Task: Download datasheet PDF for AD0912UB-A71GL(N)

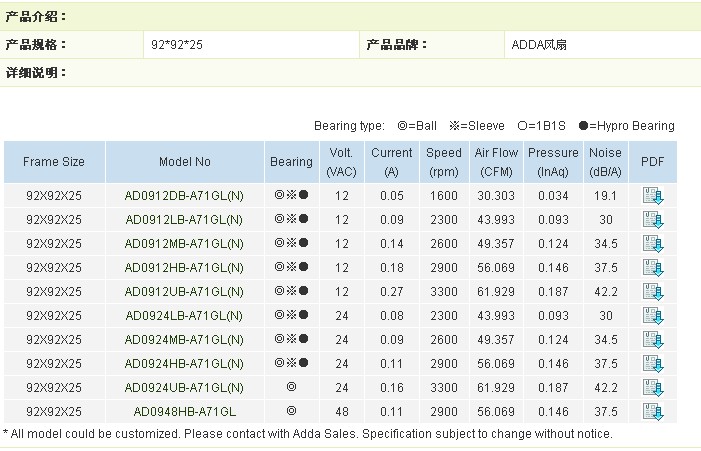Action: coord(653,292)
